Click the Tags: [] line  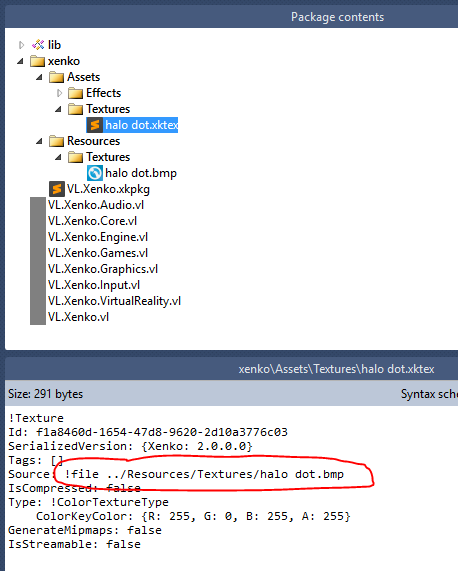pyautogui.click(x=36, y=460)
